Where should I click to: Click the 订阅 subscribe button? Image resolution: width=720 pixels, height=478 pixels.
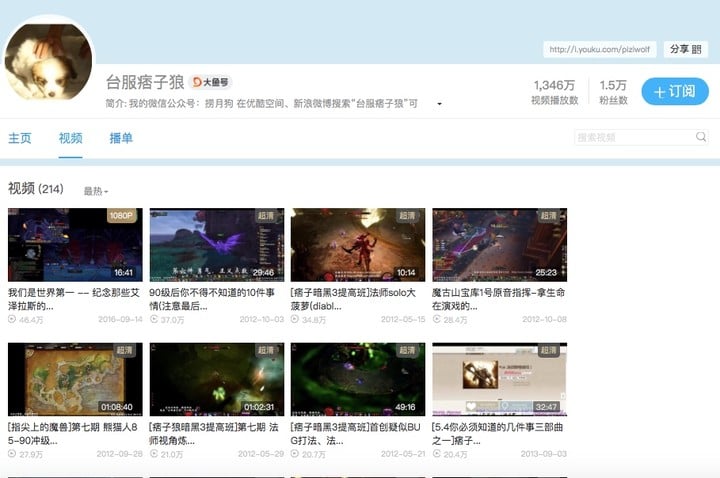(675, 91)
